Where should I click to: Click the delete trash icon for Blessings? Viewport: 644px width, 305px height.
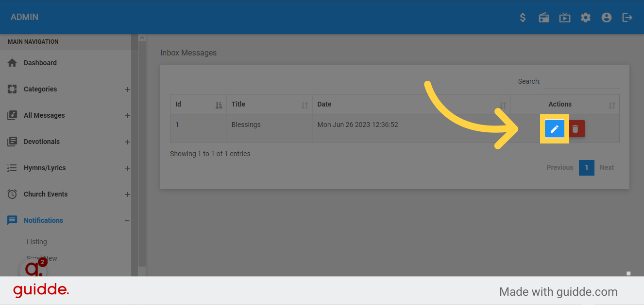point(576,128)
